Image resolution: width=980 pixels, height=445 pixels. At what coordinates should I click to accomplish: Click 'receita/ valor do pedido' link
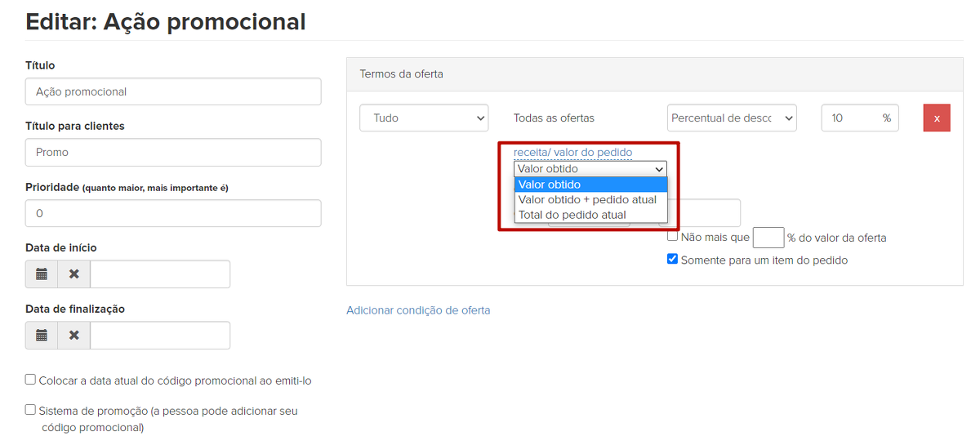(572, 153)
